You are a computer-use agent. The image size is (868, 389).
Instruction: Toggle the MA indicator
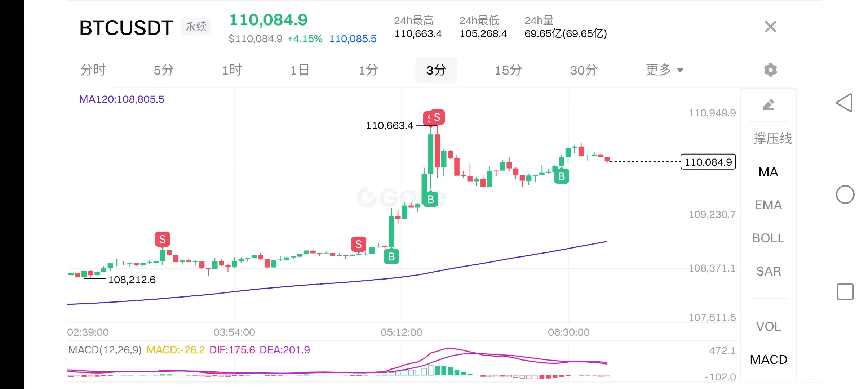(769, 172)
